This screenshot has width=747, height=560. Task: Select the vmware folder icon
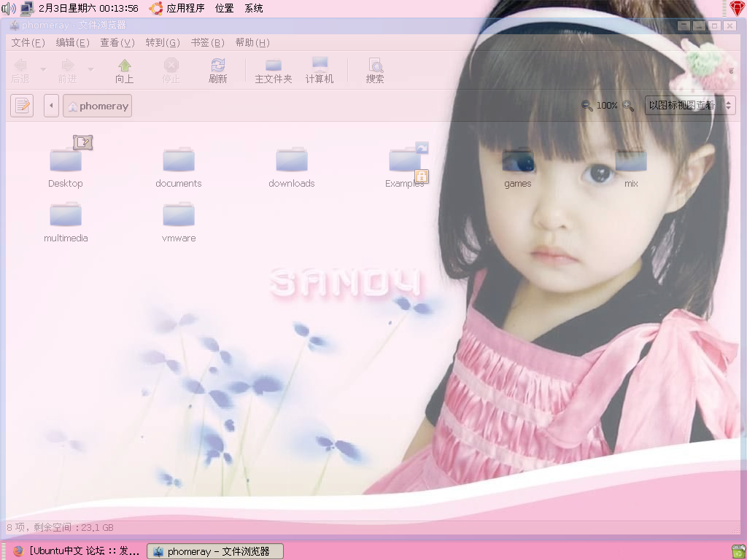179,214
